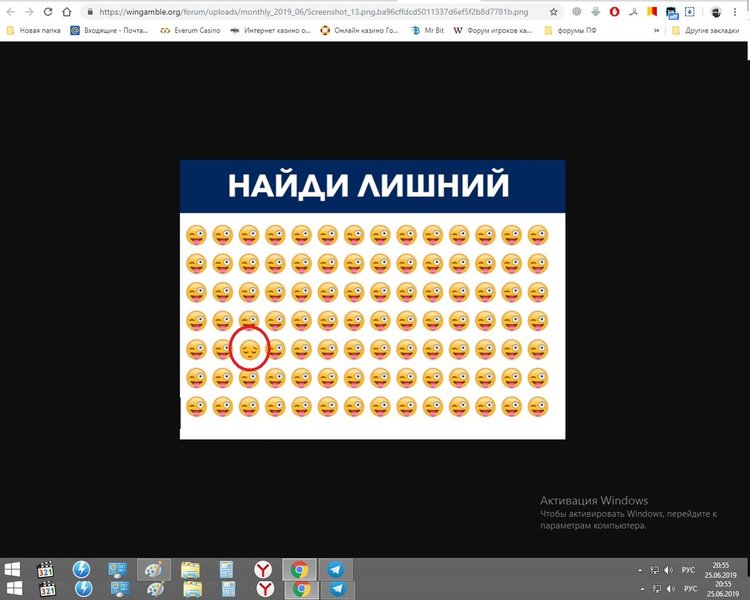750x600 pixels.
Task: Open the форумы ПФ bookmark folder
Action: [581, 31]
